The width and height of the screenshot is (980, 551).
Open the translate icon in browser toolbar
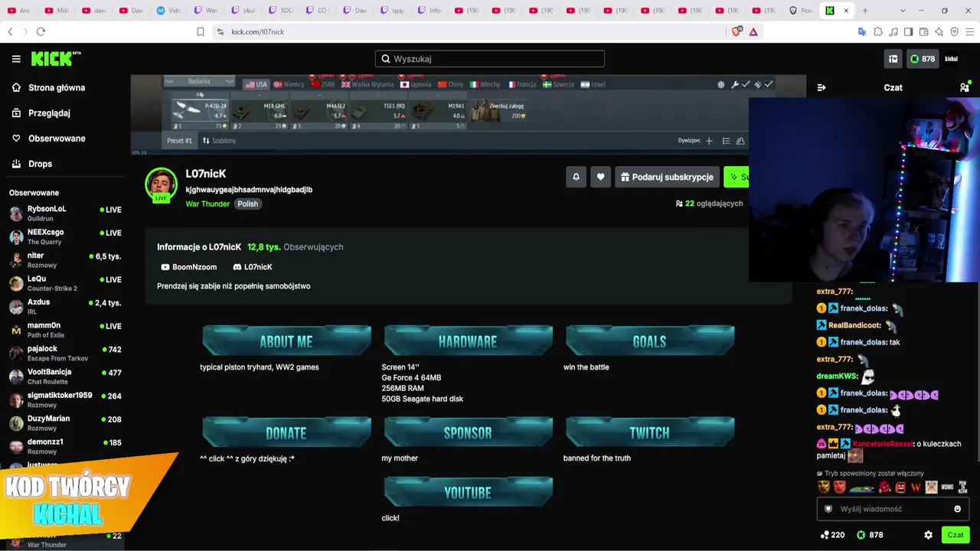tap(862, 31)
